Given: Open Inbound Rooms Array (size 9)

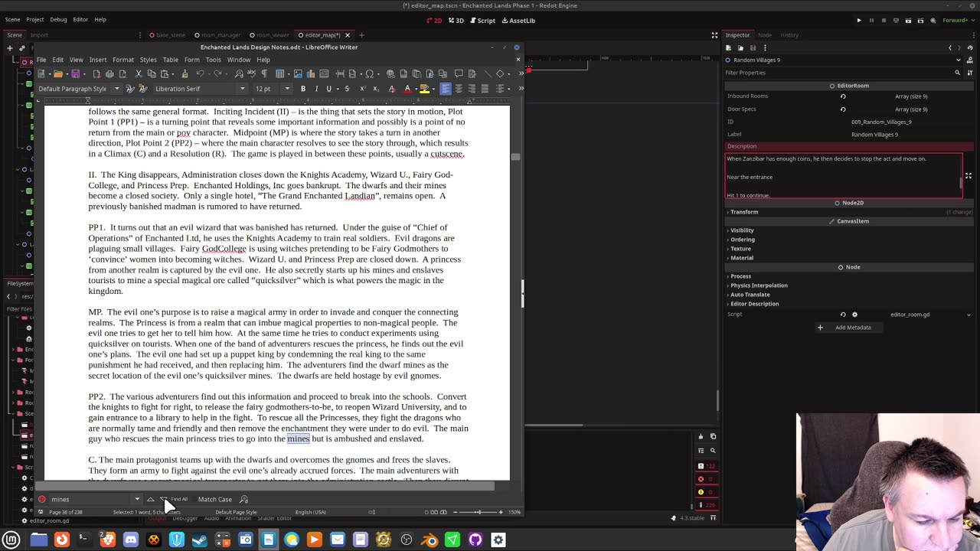Looking at the screenshot, I should point(911,96).
